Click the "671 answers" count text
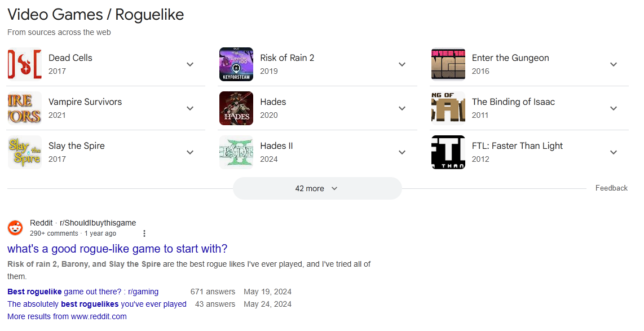The height and width of the screenshot is (331, 644). coord(213,292)
